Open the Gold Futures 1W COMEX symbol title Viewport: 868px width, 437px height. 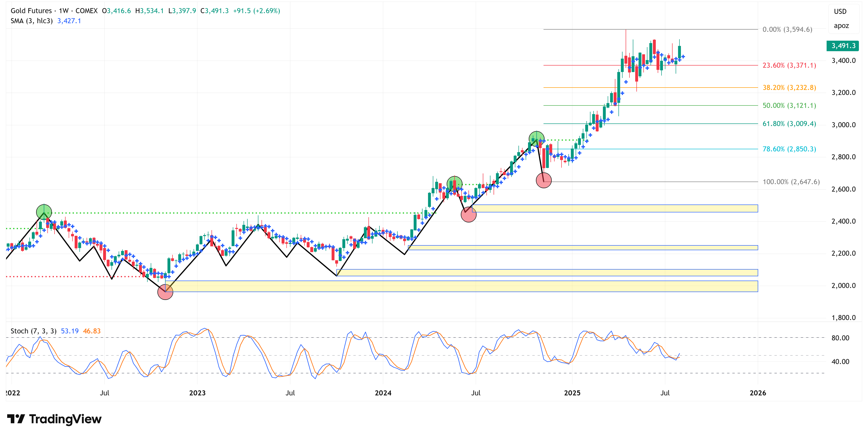point(54,11)
